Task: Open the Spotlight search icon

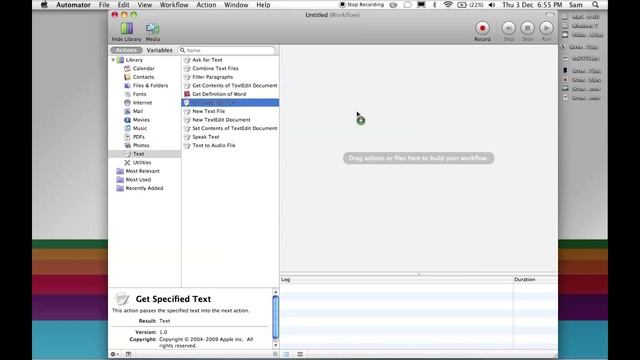Action: 596,5
